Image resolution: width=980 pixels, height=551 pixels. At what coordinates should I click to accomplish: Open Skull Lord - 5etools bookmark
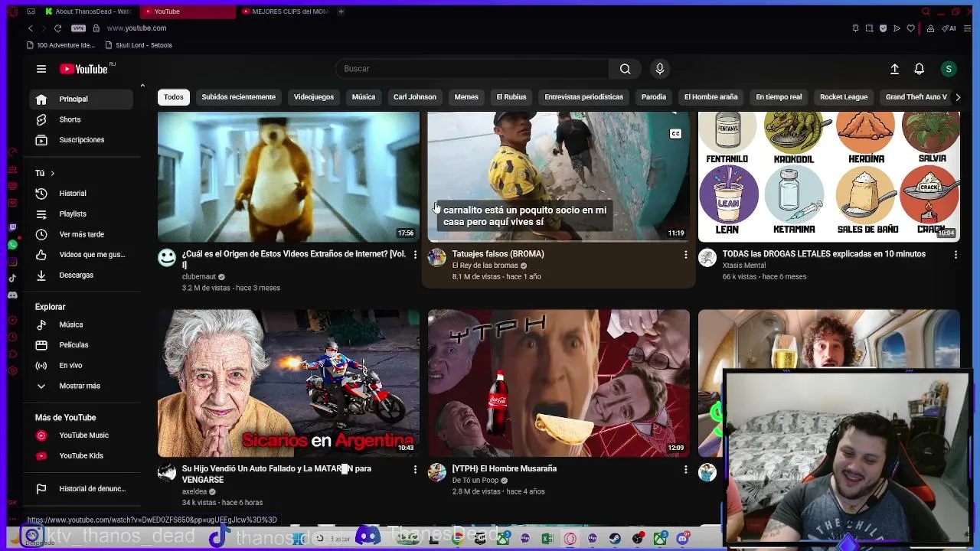tap(139, 45)
